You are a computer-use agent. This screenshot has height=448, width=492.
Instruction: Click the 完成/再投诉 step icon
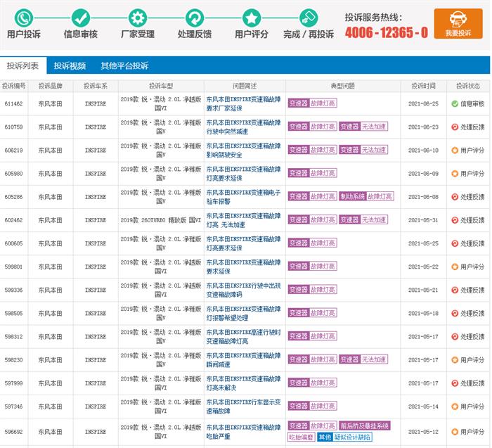(x=309, y=18)
